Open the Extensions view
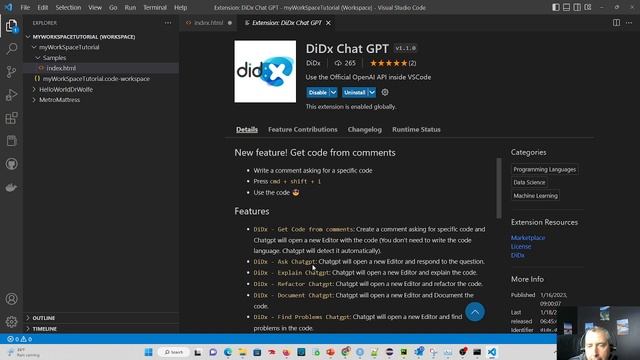The width and height of the screenshot is (640, 360). point(11,118)
